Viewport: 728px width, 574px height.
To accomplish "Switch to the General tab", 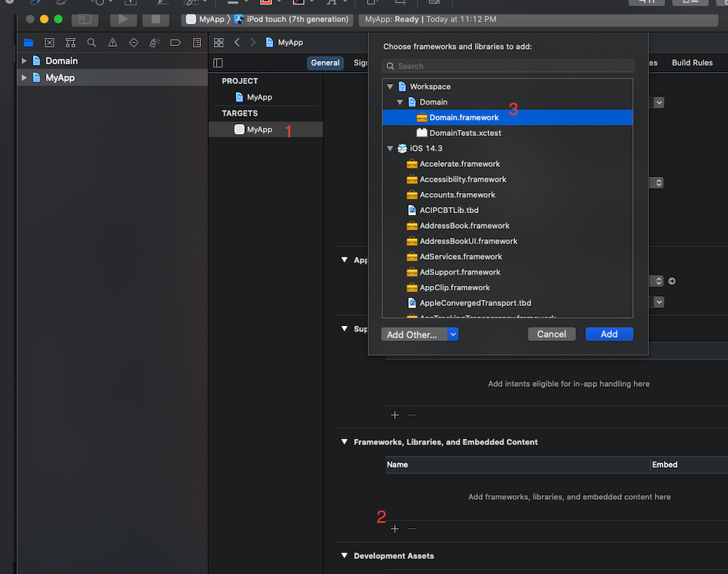I will (x=325, y=62).
